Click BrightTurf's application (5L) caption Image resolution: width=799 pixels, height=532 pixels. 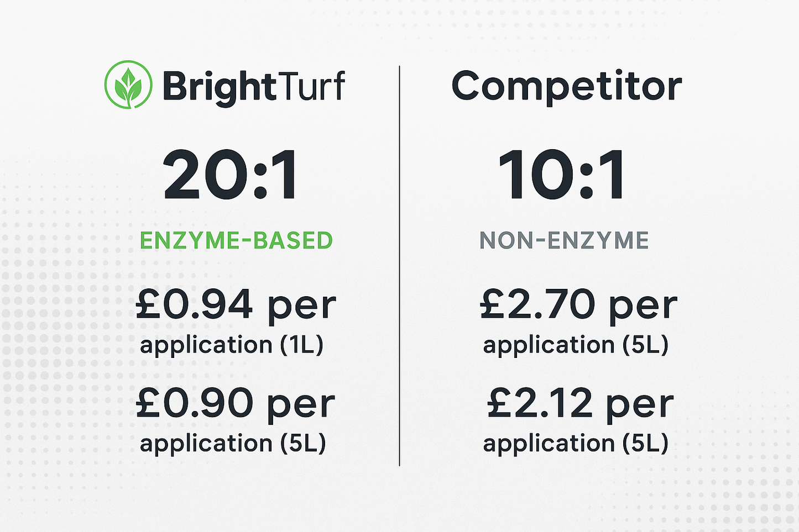tap(233, 444)
